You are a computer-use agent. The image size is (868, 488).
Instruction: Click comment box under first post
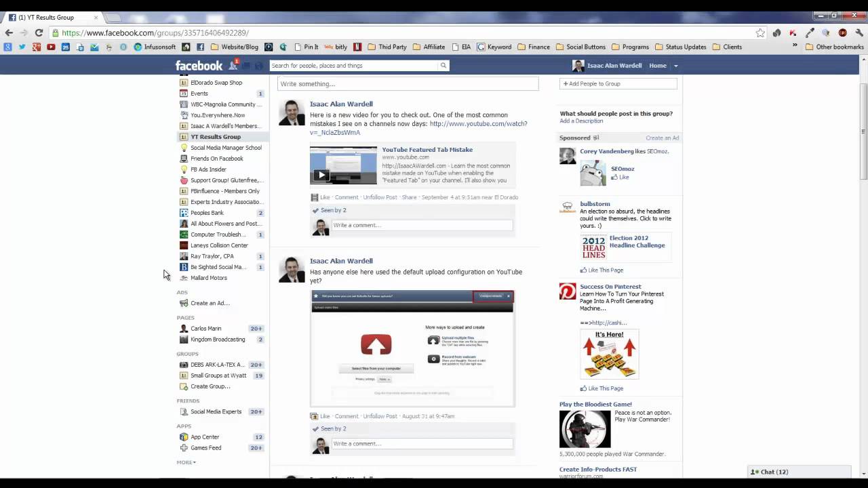pyautogui.click(x=421, y=225)
